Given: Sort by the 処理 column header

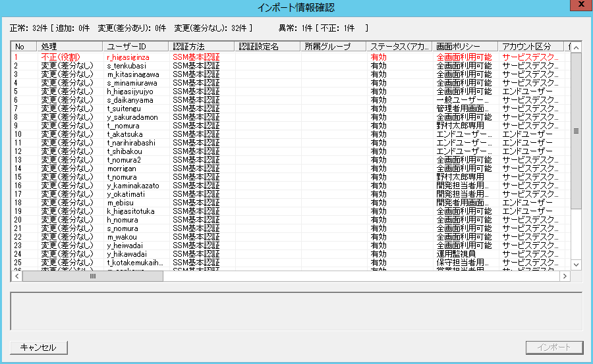Looking at the screenshot, I should 70,47.
